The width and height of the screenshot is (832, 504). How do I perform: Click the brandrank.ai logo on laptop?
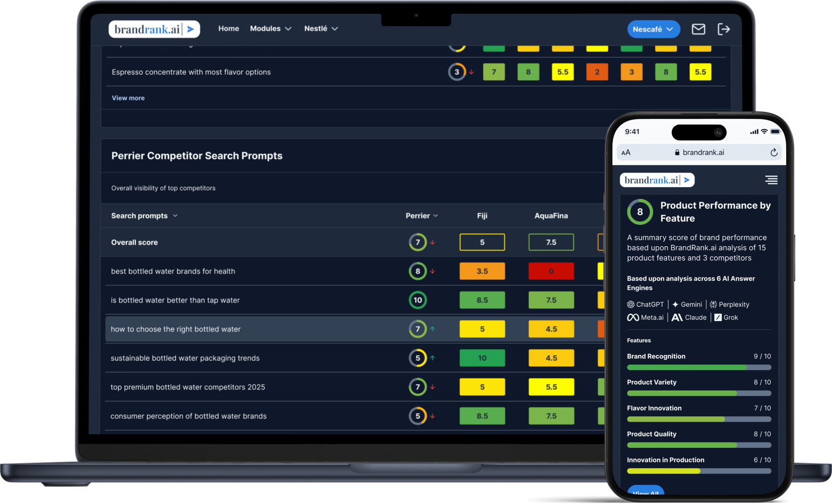pyautogui.click(x=154, y=29)
